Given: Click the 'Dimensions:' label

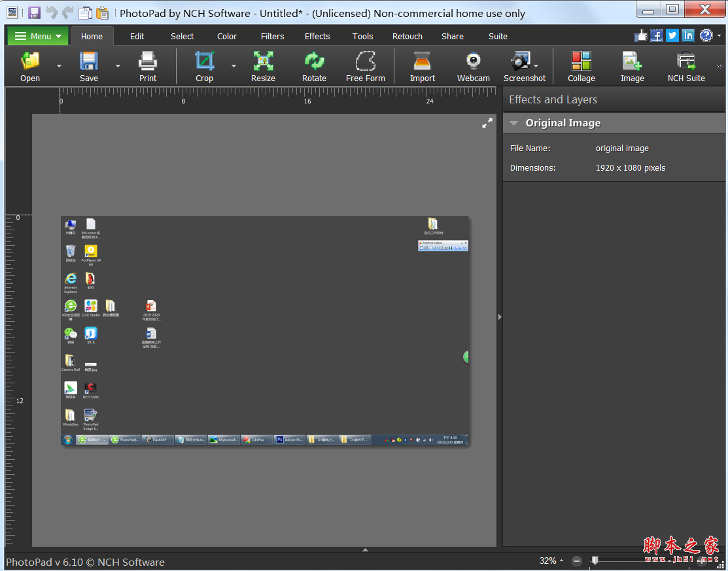Looking at the screenshot, I should (532, 167).
